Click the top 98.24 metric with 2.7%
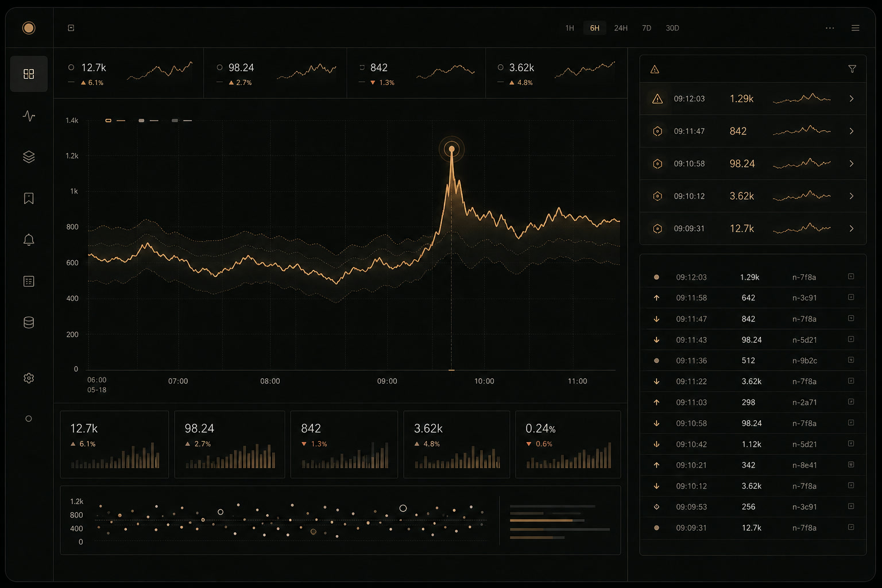Screen dimensions: 882x588 (x=276, y=73)
